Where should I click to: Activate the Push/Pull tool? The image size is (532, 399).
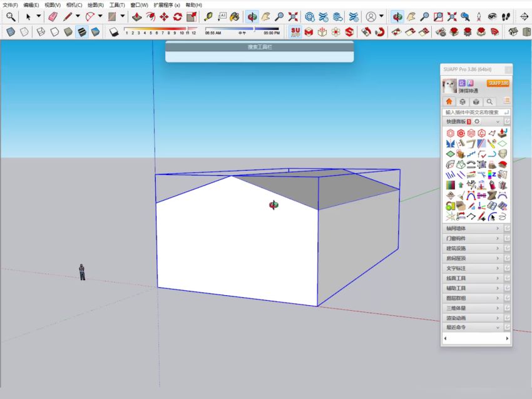[x=137, y=17]
